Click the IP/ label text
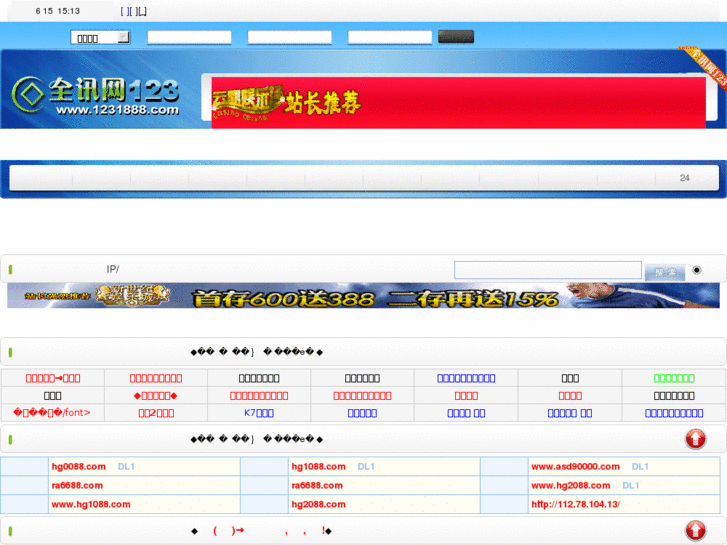The image size is (727, 545). point(113,269)
